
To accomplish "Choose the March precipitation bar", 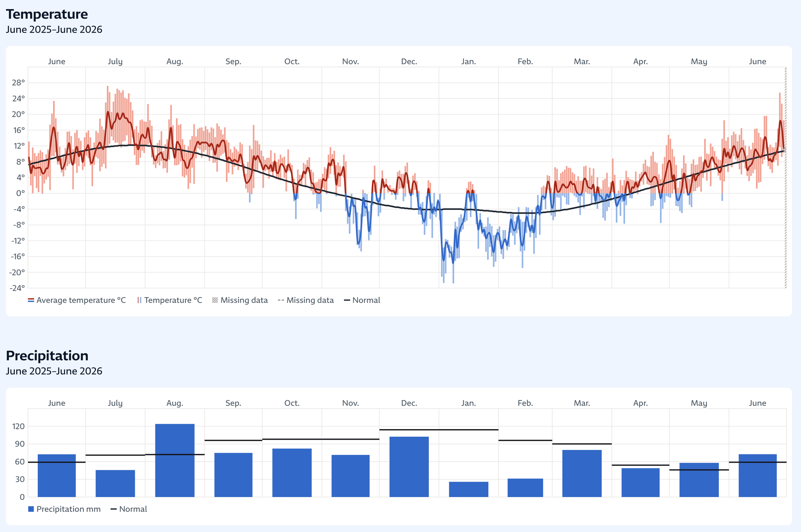I will coord(582,474).
